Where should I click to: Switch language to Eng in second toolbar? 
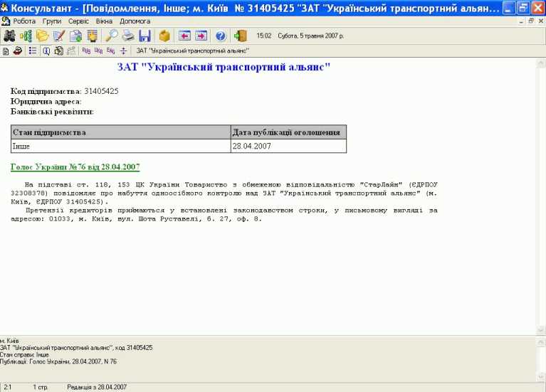[110, 51]
